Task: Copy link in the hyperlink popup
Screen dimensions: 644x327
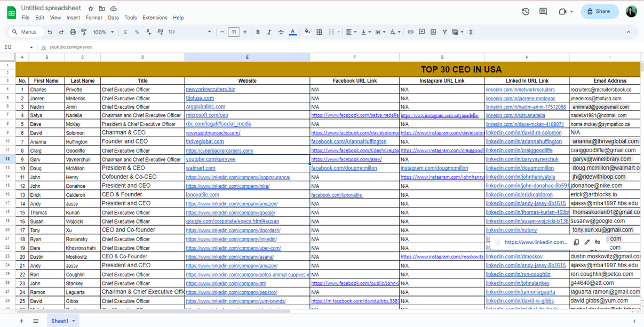Action: (576, 242)
